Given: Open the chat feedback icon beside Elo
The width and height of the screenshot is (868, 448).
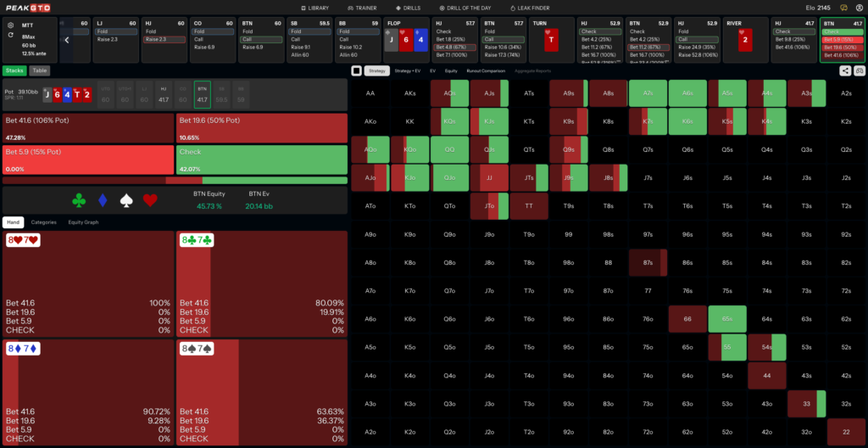Looking at the screenshot, I should pyautogui.click(x=843, y=8).
